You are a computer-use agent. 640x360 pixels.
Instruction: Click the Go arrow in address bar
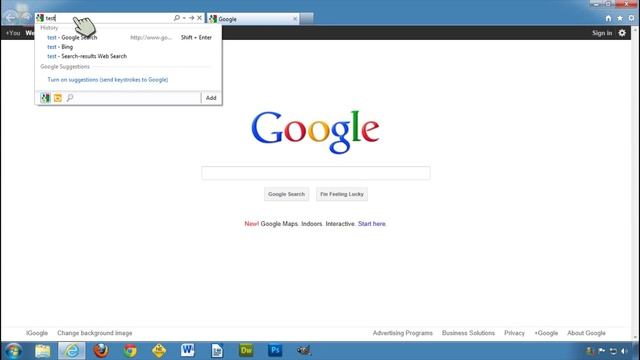[x=191, y=18]
